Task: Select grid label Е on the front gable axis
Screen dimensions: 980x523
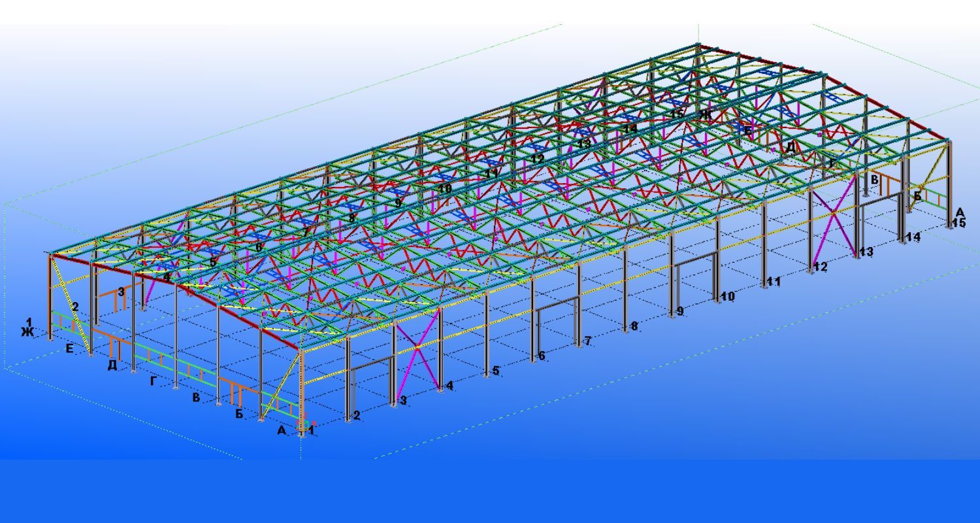Action: tap(70, 348)
